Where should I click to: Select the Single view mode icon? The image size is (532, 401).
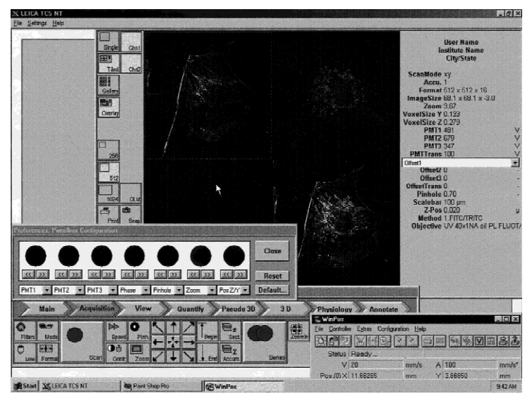click(108, 41)
